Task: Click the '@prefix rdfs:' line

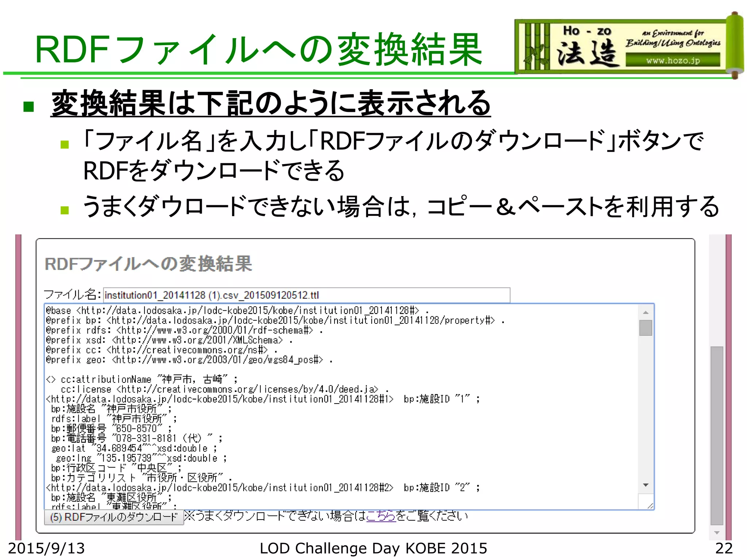Action: pos(185,330)
